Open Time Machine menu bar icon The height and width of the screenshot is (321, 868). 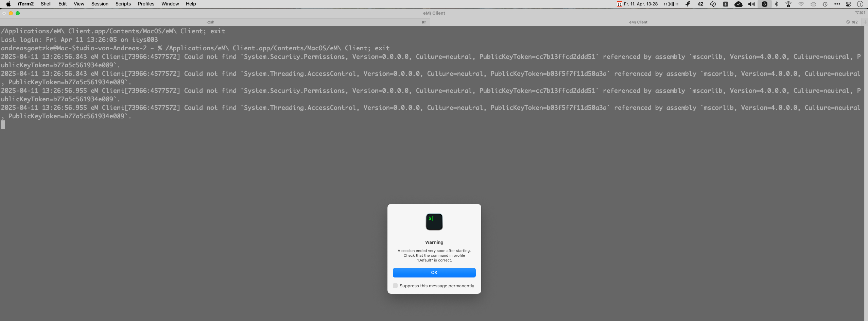825,4
